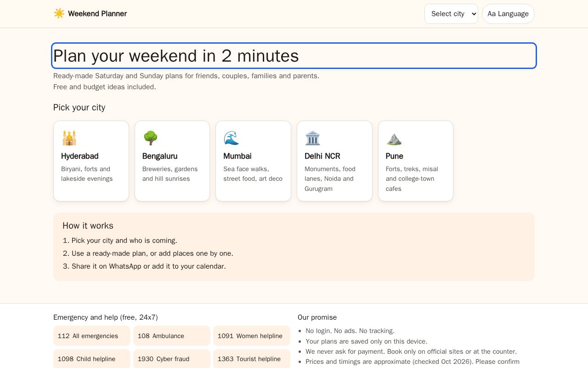The height and width of the screenshot is (368, 588).
Task: Click the 'Plan your weekend in 2 minutes' heading
Action: tap(294, 56)
